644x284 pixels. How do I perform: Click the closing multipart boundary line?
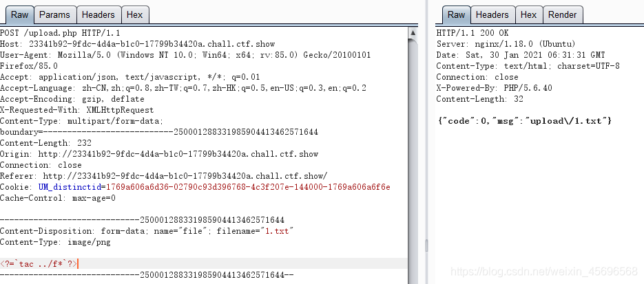click(147, 275)
